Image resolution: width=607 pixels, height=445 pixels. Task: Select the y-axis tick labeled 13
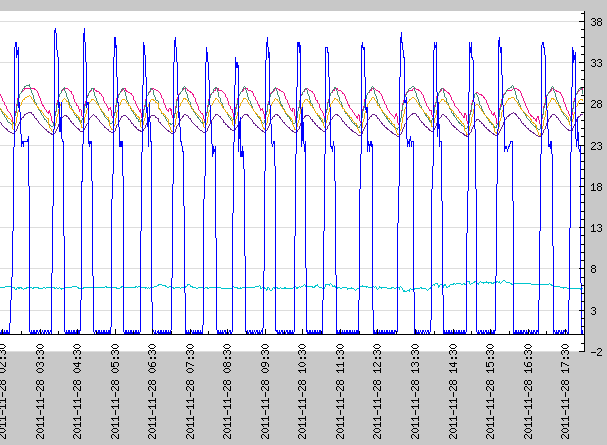(595, 228)
